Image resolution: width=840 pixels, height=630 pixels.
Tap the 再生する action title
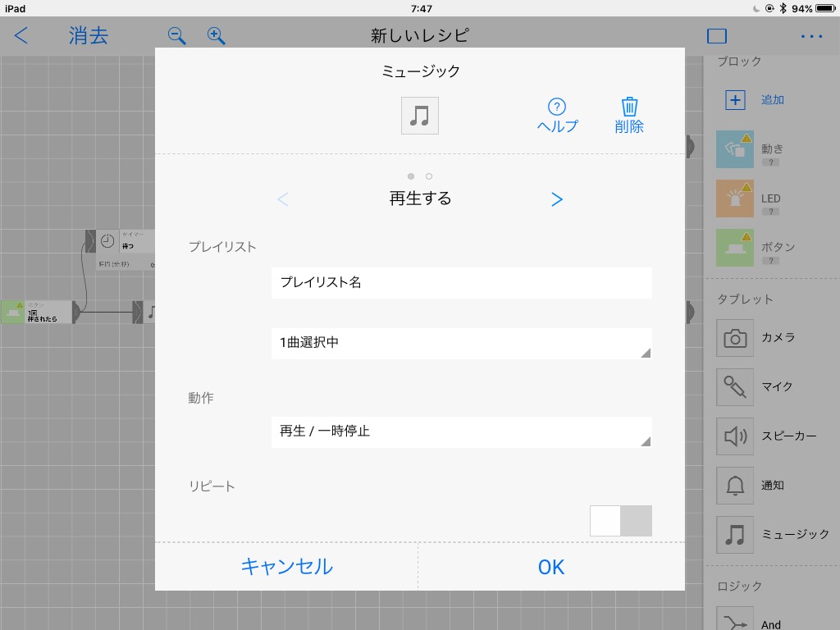(421, 199)
